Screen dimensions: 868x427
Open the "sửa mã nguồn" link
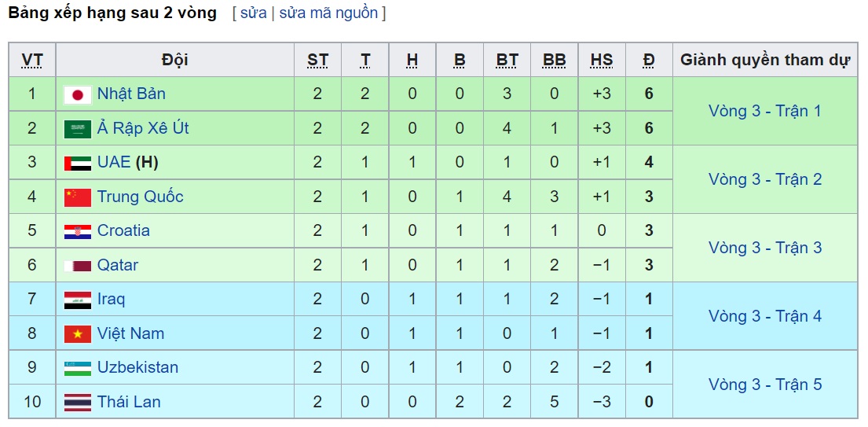(x=328, y=13)
